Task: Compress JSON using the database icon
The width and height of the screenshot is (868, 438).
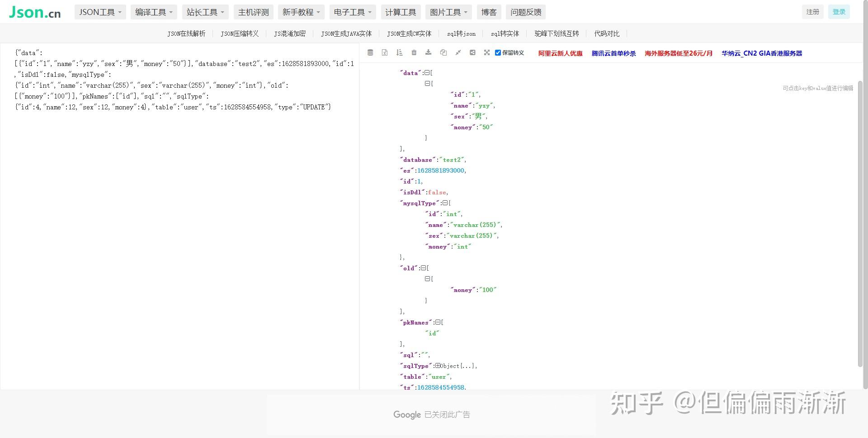Action: coord(370,53)
